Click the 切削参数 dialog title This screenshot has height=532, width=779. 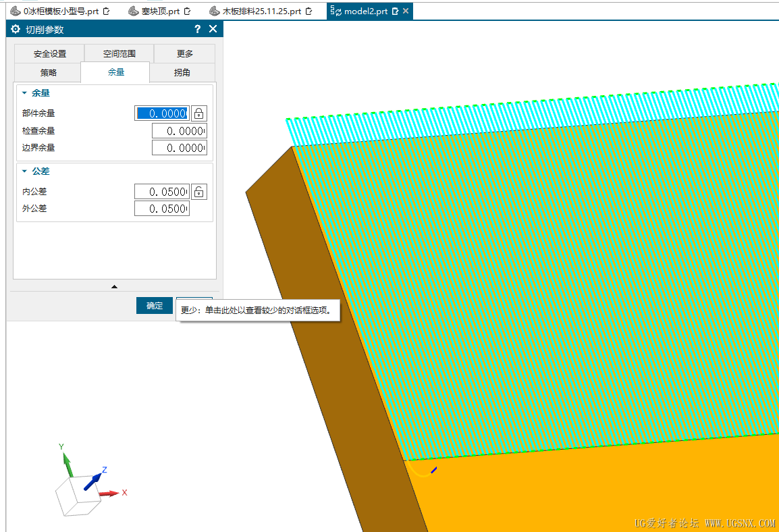(x=45, y=29)
